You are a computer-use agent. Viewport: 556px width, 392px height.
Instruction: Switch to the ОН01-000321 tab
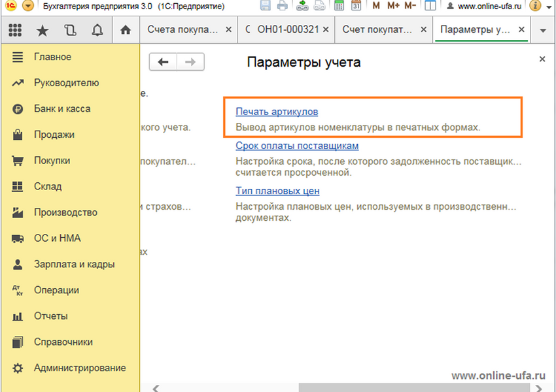pos(288,30)
